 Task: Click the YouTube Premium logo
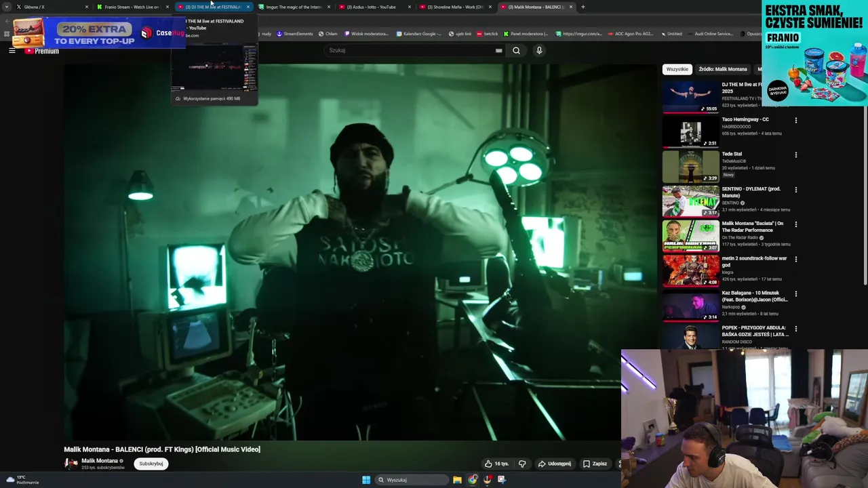(x=42, y=51)
